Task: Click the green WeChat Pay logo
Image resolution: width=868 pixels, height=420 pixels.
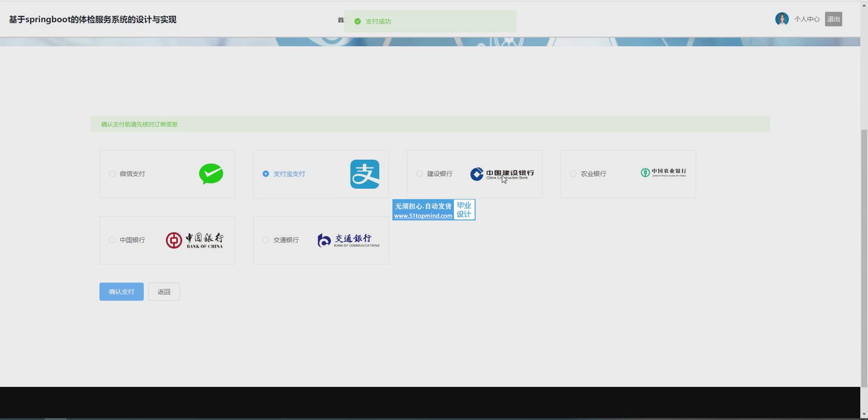Action: point(211,174)
